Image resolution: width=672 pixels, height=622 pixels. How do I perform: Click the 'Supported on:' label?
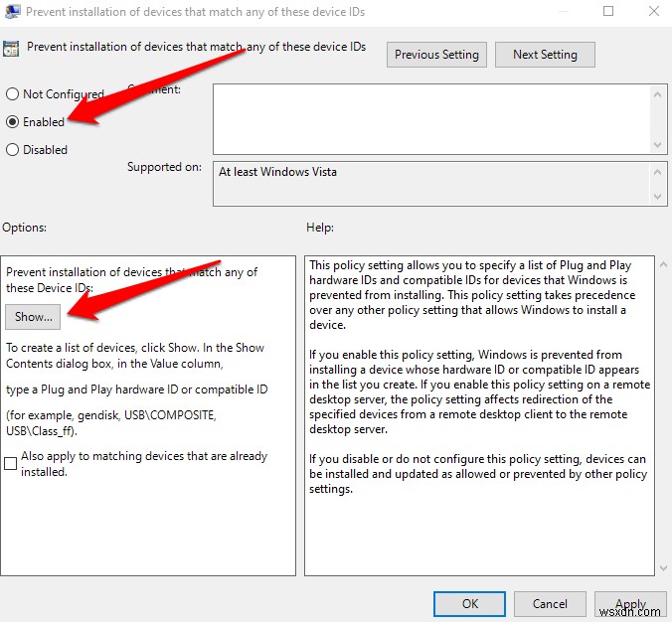(x=164, y=167)
